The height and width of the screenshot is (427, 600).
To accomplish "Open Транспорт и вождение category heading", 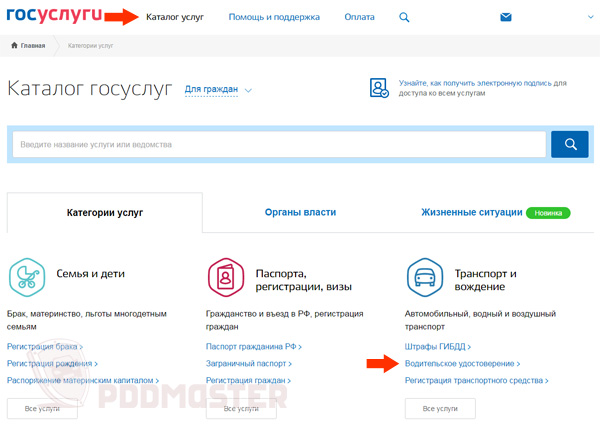I will coord(486,280).
